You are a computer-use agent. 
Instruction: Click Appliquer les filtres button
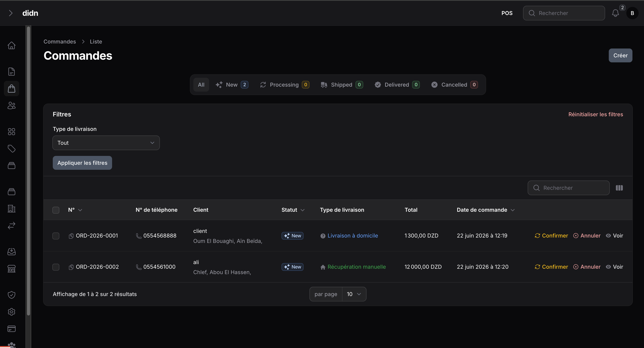(82, 163)
